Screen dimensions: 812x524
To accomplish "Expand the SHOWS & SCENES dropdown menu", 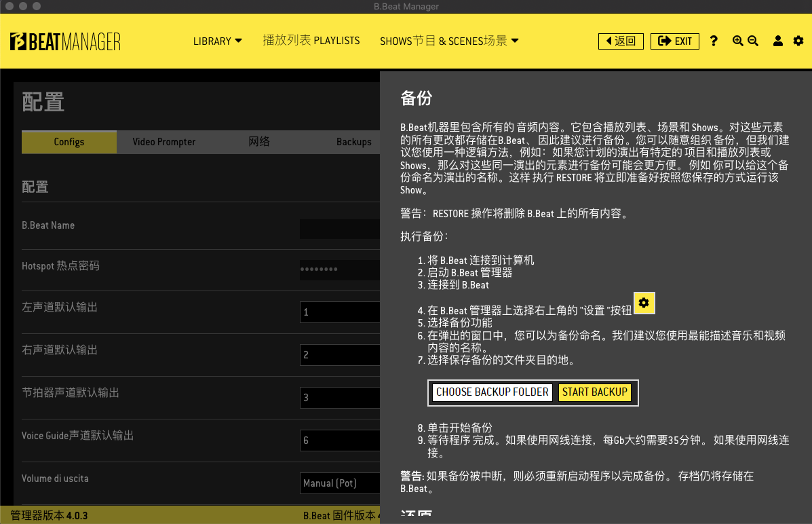I will tap(449, 41).
